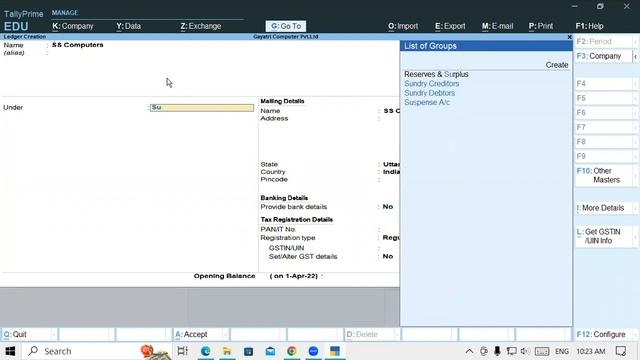Select Reserves & Surplus group
The image size is (640, 360).
pyautogui.click(x=436, y=74)
